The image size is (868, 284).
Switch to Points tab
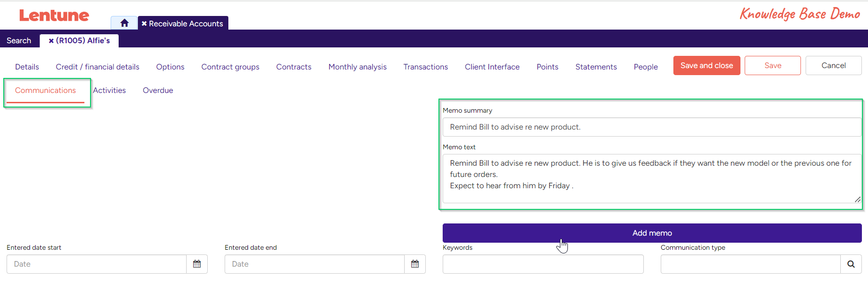(x=547, y=67)
